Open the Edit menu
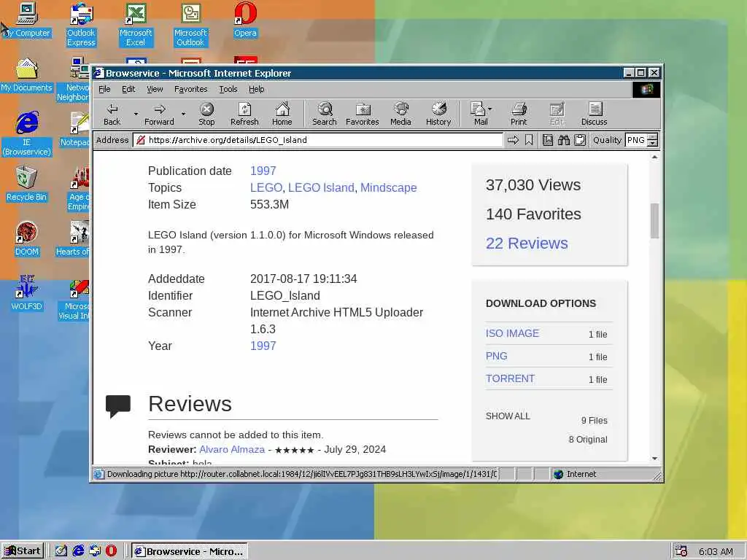The height and width of the screenshot is (560, 747). pos(128,89)
